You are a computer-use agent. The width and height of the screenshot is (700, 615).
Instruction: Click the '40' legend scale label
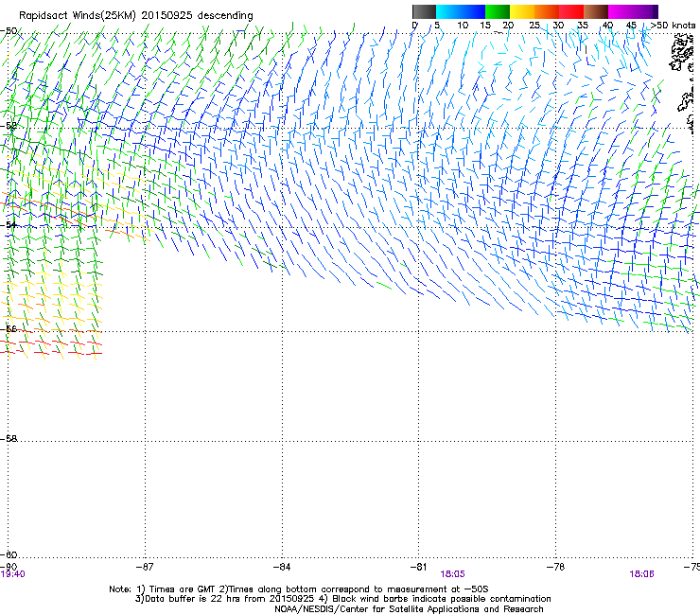[x=607, y=26]
